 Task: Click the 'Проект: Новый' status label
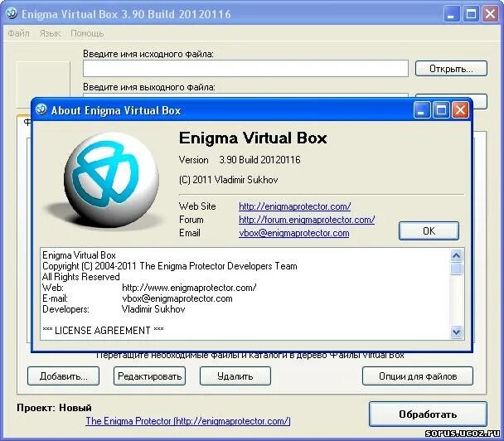[x=54, y=408]
